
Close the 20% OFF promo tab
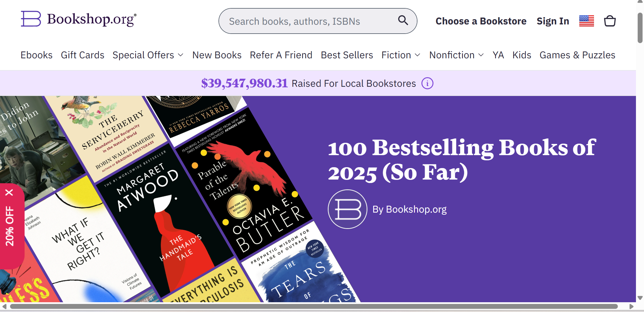coord(9,192)
